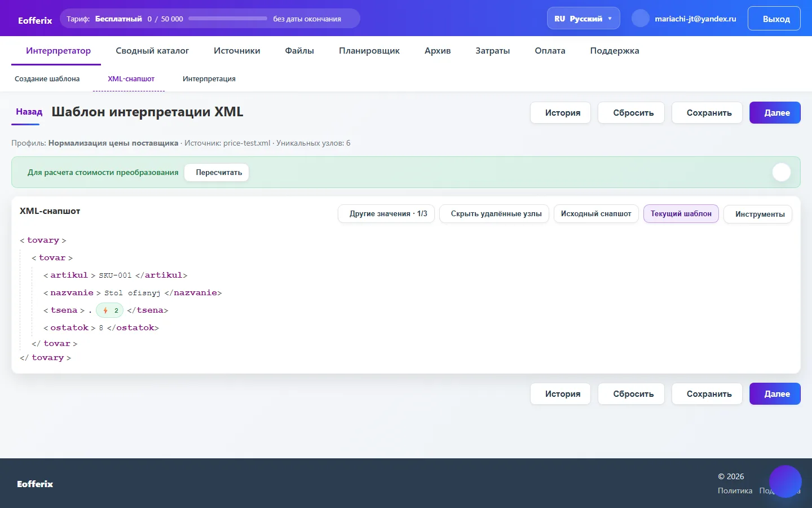This screenshot has height=508, width=812.
Task: Select the opening artikul tag
Action: point(69,275)
